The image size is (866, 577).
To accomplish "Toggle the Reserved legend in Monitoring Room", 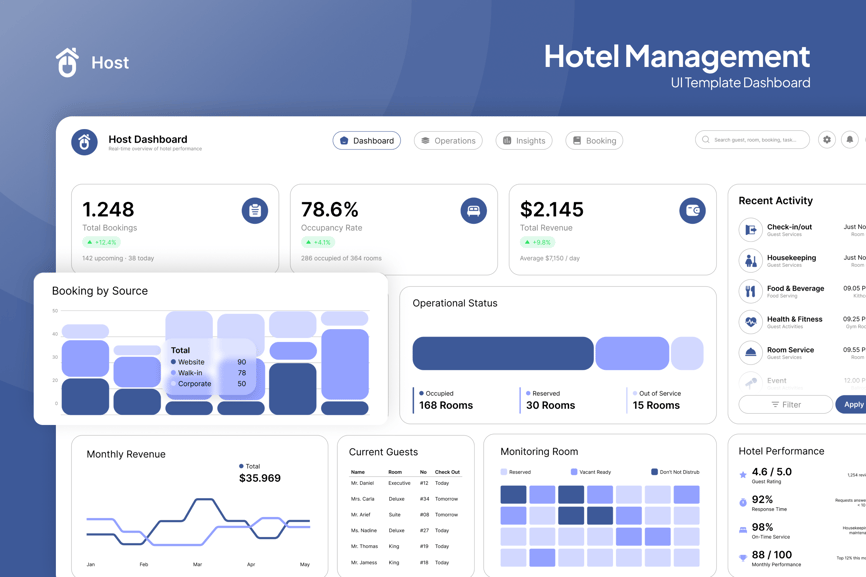I will [x=516, y=472].
